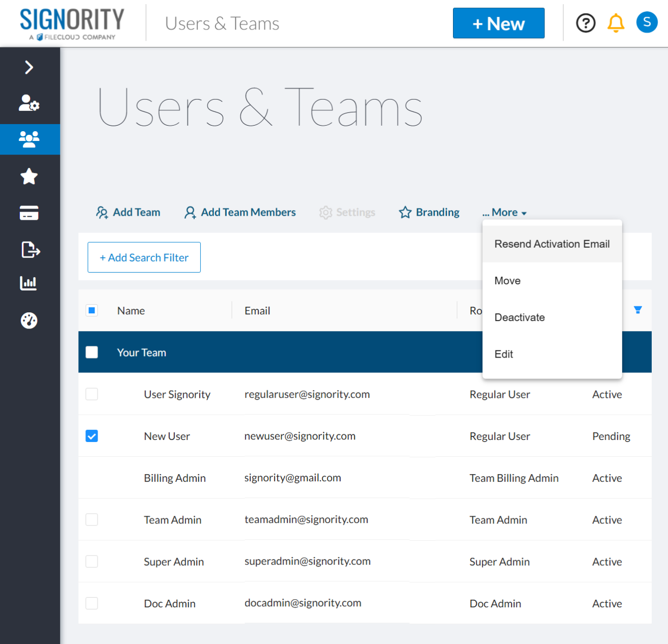Check the Super Admin row checkbox
The image size is (668, 644).
click(x=92, y=561)
